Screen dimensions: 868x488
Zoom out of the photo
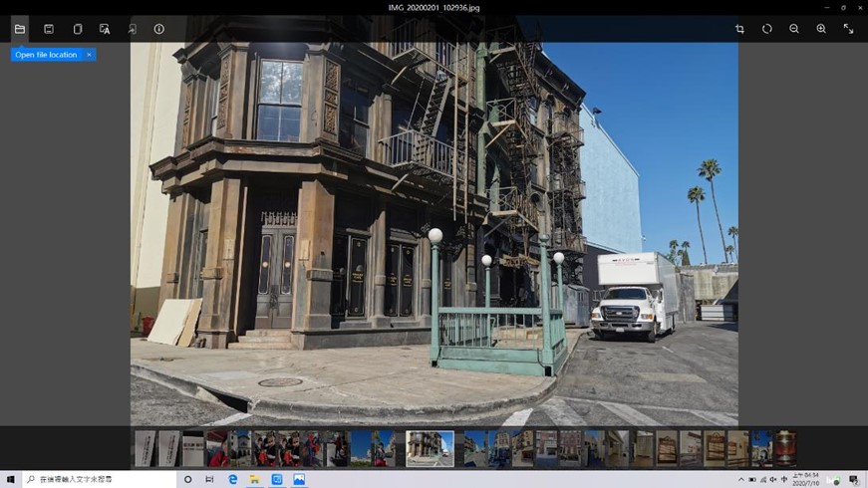[794, 29]
